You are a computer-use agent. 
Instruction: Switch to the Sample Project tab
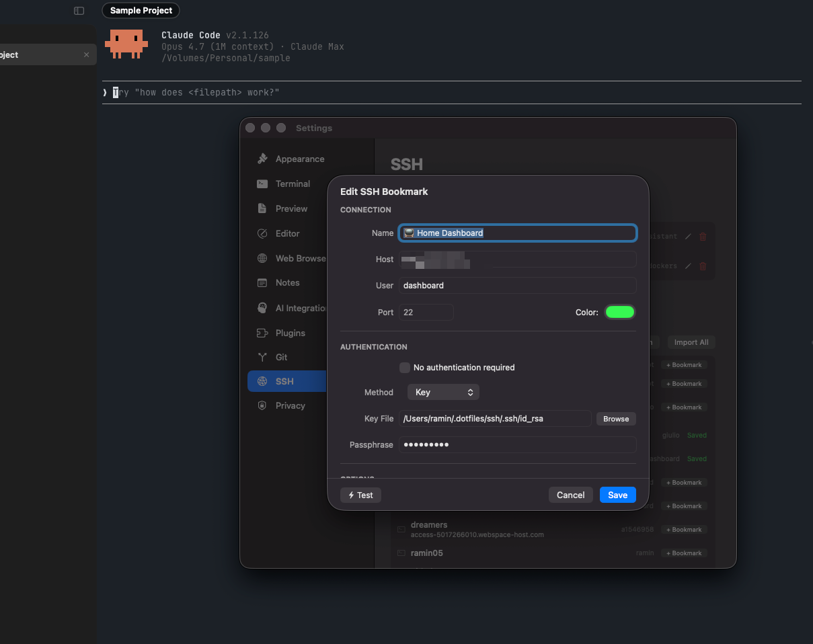pyautogui.click(x=141, y=11)
